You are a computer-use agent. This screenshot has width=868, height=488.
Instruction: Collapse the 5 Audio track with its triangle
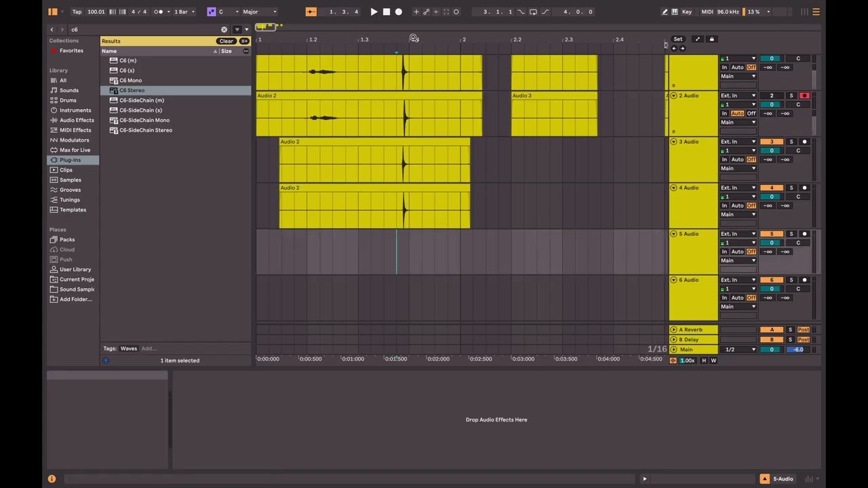click(673, 234)
